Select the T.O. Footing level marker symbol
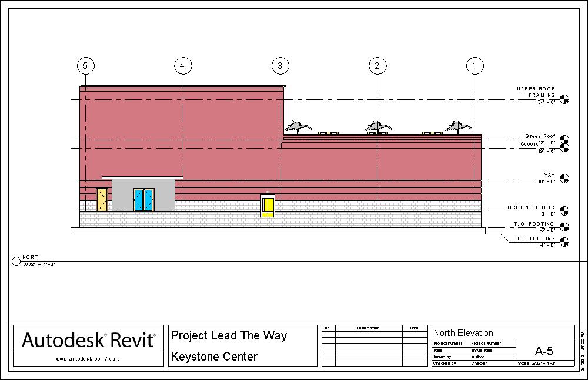The image size is (588, 380). (564, 227)
